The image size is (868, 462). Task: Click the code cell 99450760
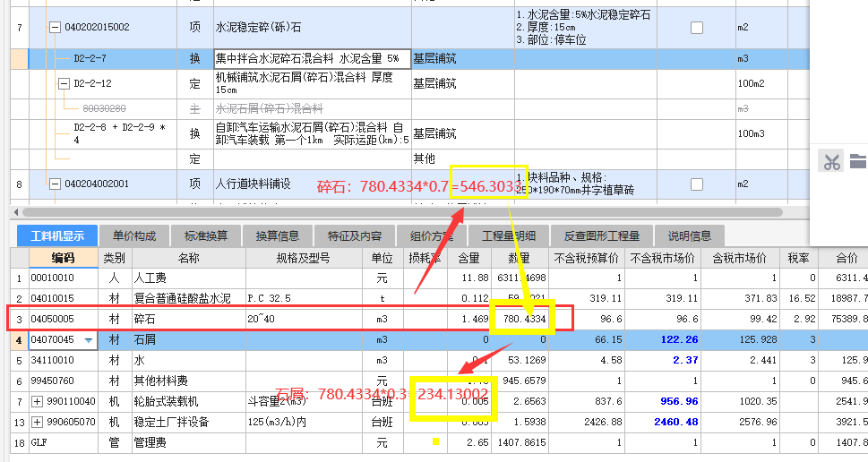click(63, 381)
